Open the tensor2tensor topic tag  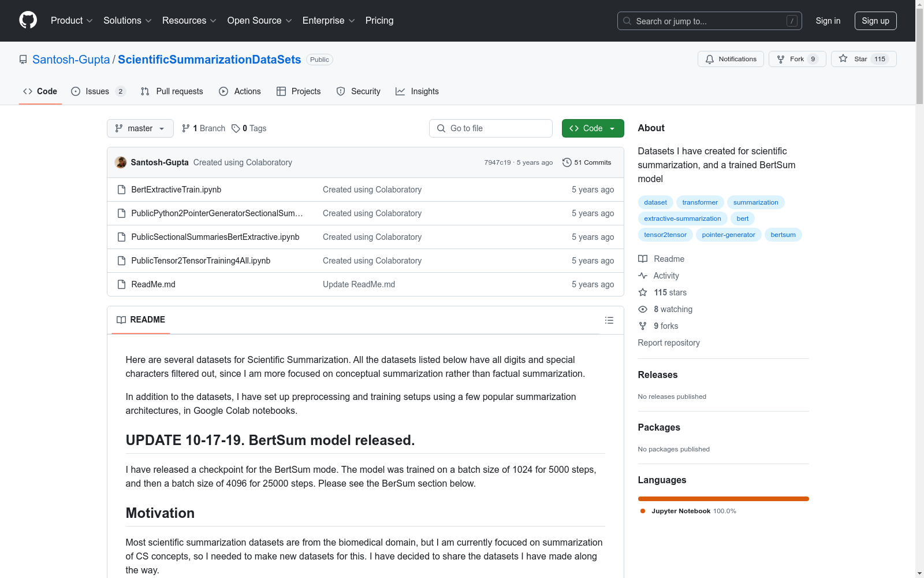click(x=665, y=235)
